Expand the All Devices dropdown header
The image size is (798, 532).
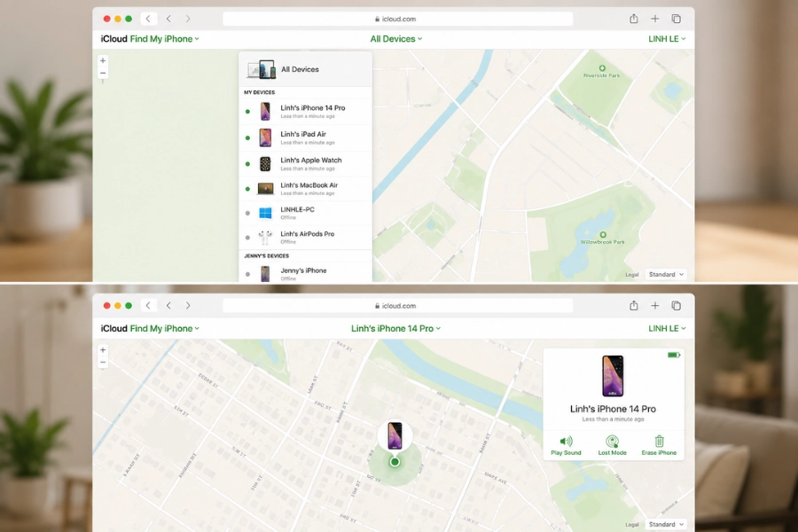[x=396, y=39]
